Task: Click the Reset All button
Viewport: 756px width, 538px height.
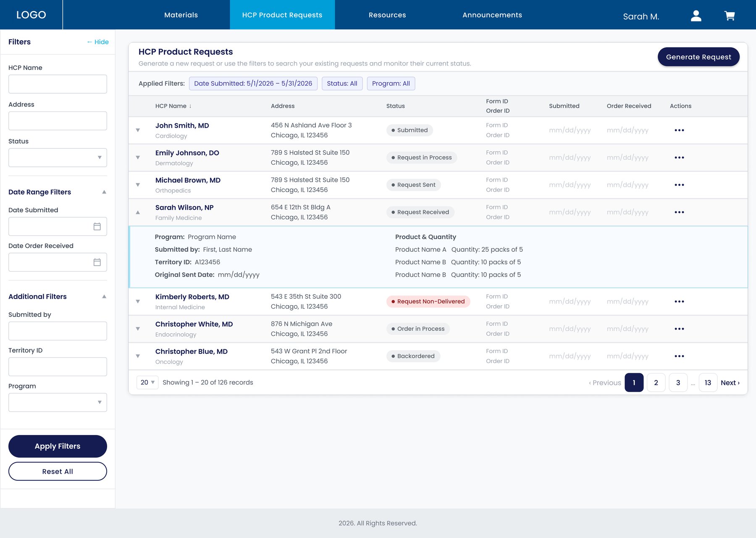Action: pyautogui.click(x=58, y=472)
